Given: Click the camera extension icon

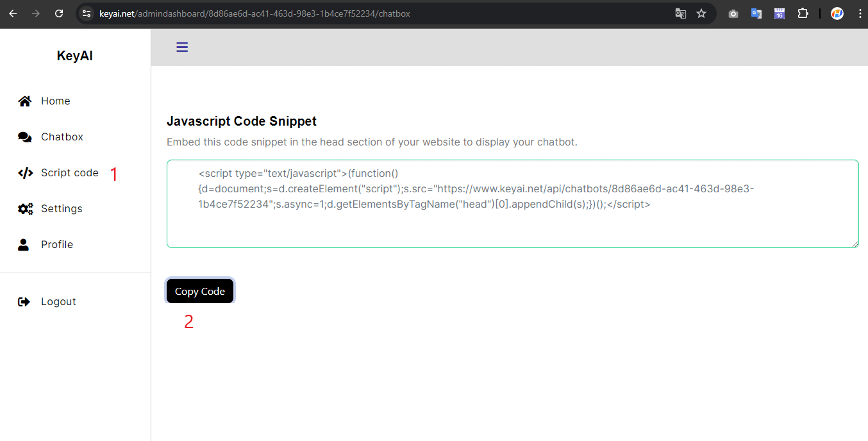Looking at the screenshot, I should pyautogui.click(x=733, y=13).
